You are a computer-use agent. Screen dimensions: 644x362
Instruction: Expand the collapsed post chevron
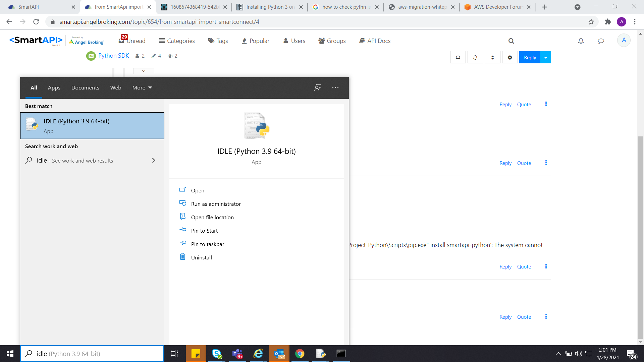144,71
